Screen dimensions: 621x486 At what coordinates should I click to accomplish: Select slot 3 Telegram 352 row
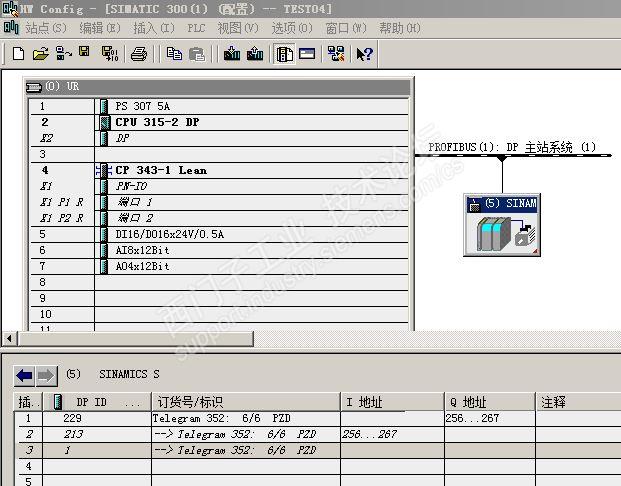pyautogui.click(x=318, y=450)
